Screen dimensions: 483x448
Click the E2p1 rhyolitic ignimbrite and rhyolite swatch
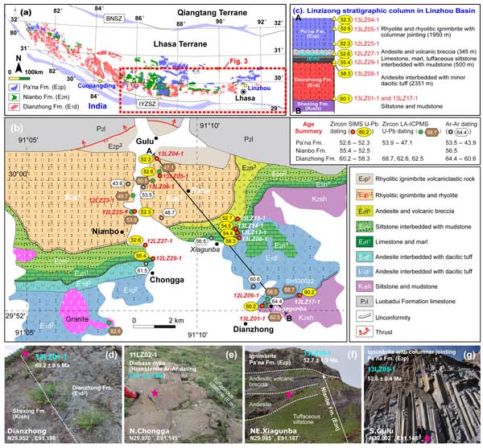coord(364,195)
